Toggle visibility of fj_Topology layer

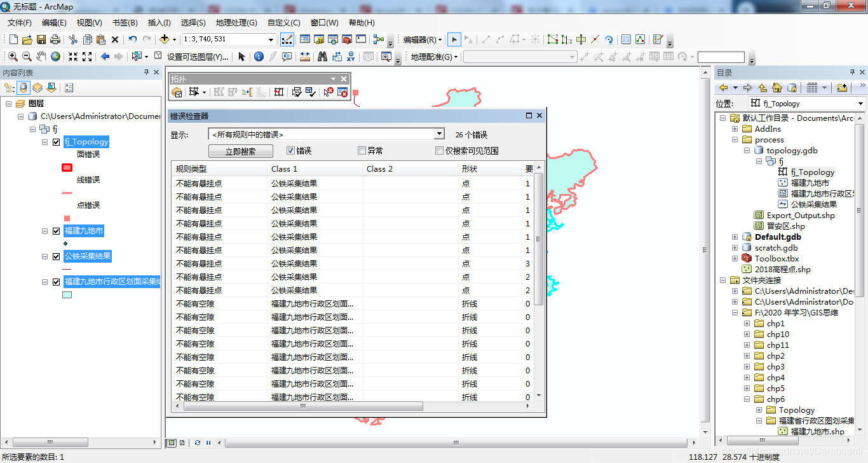pyautogui.click(x=56, y=142)
